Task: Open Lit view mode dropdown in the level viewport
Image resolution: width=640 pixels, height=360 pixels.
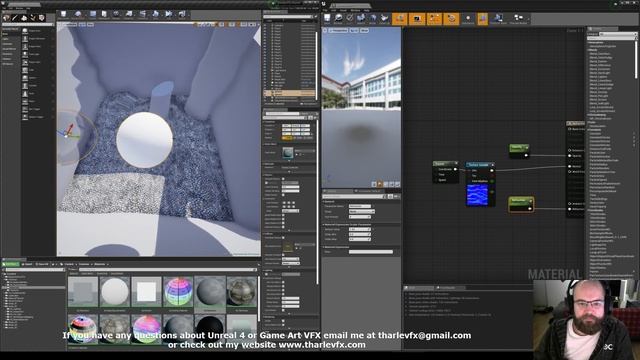Action: click(x=82, y=25)
